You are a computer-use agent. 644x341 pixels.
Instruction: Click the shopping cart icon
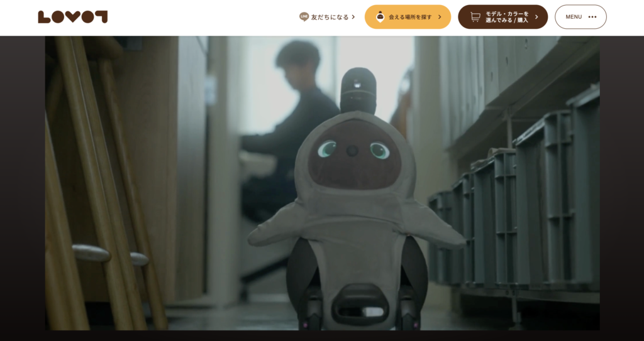475,17
